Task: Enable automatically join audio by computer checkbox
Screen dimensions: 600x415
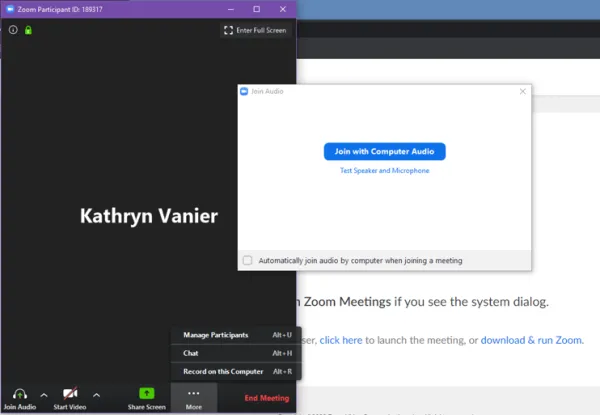Action: pyautogui.click(x=248, y=260)
